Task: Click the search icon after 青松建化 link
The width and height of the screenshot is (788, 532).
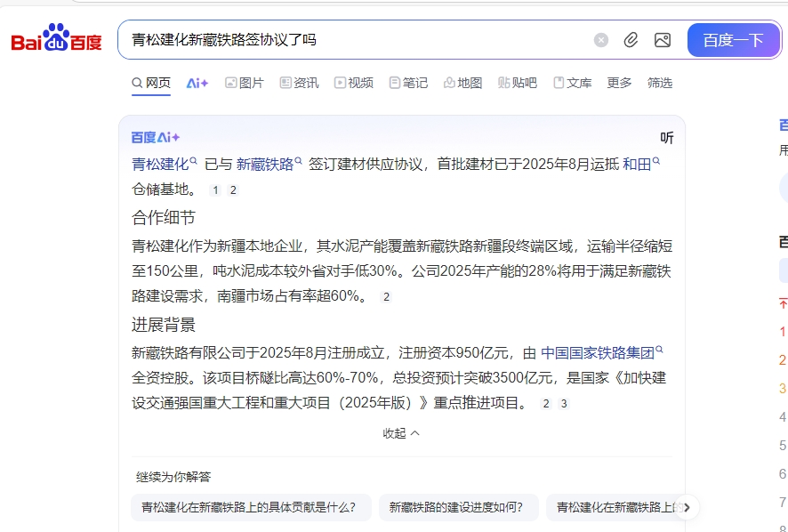Action: click(194, 161)
